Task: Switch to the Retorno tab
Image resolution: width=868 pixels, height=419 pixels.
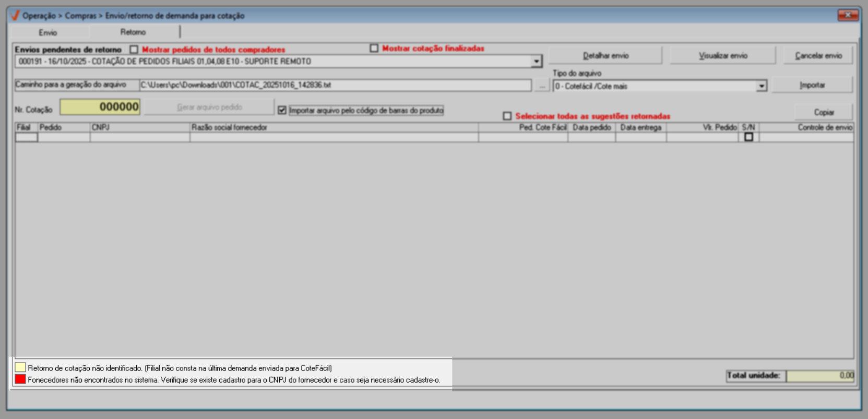Action: (133, 32)
